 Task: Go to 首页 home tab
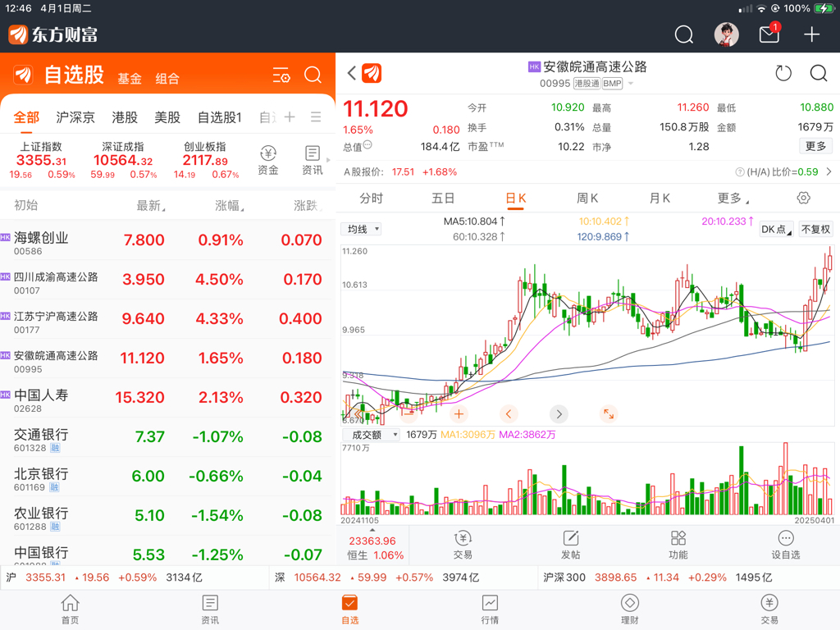(71, 609)
